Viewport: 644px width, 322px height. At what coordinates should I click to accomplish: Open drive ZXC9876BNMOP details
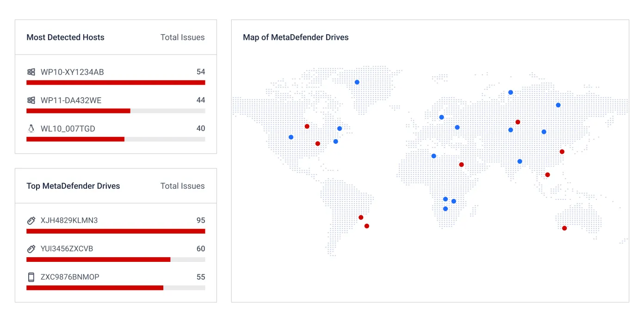point(70,277)
